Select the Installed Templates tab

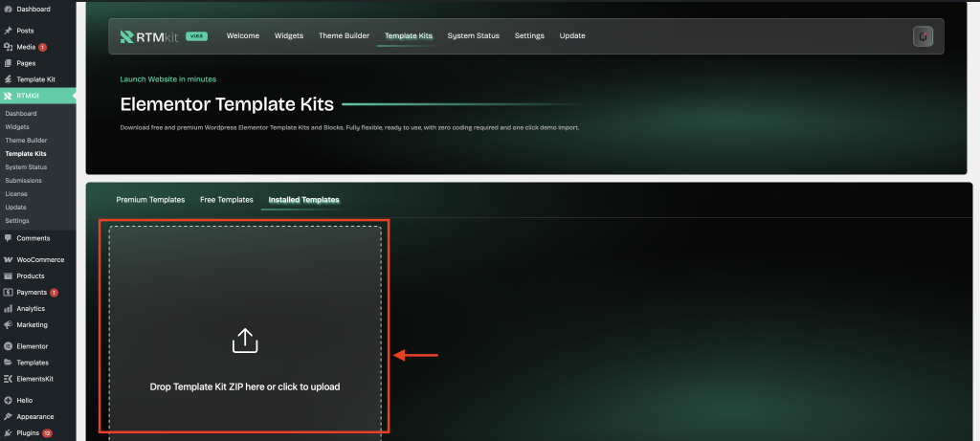tap(303, 200)
